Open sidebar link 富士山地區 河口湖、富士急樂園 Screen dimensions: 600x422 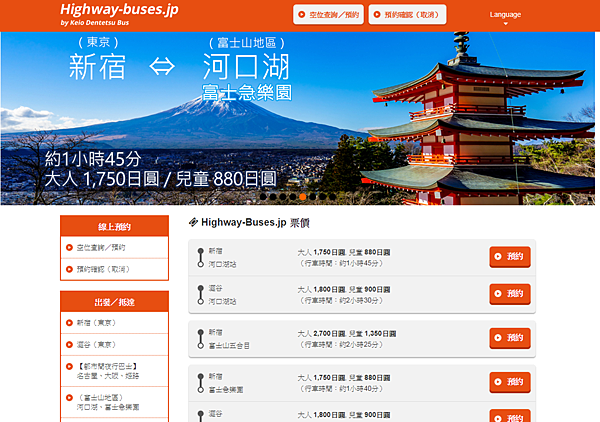pos(114,402)
